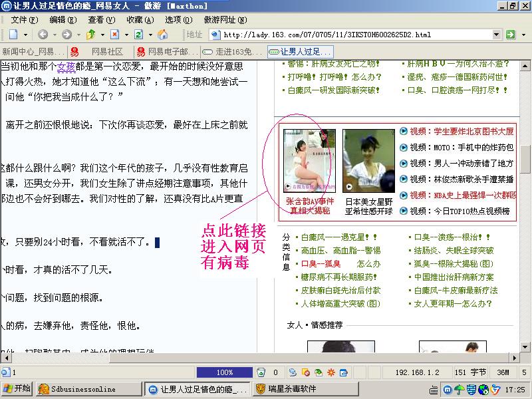Screen dimensions: 532x399
Task: Open the Back history dropdown arrow
Action: (x=55, y=35)
